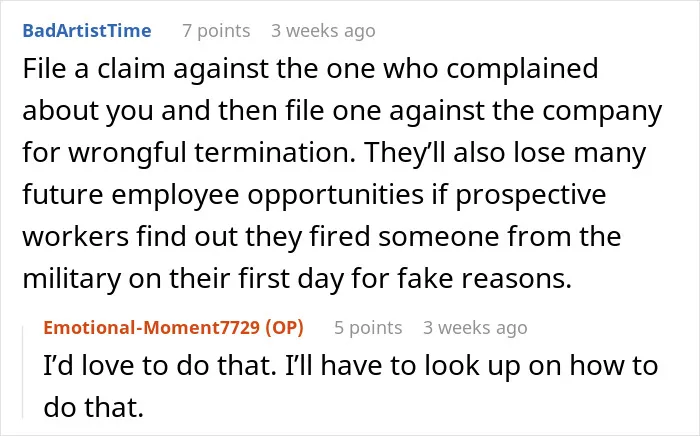Image resolution: width=700 pixels, height=436 pixels.
Task: Click the line starting "workers find out they fired"
Action: pyautogui.click(x=321, y=237)
